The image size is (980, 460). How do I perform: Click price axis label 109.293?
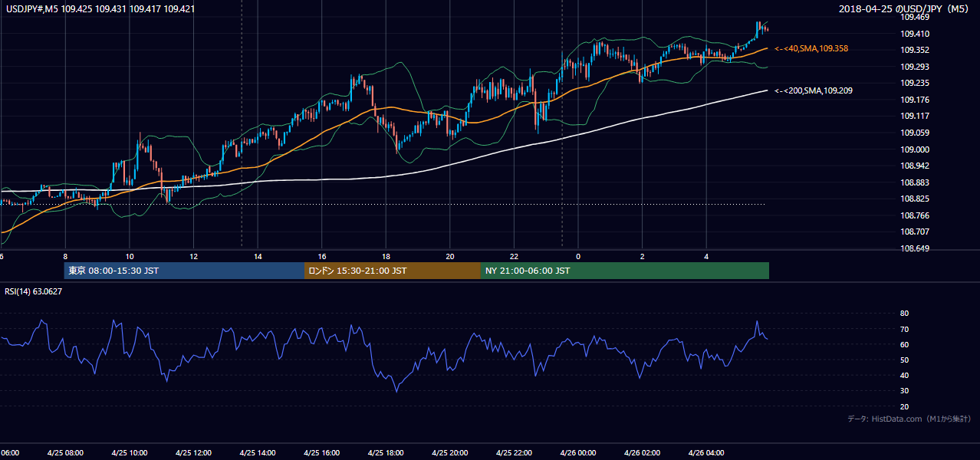click(x=915, y=67)
